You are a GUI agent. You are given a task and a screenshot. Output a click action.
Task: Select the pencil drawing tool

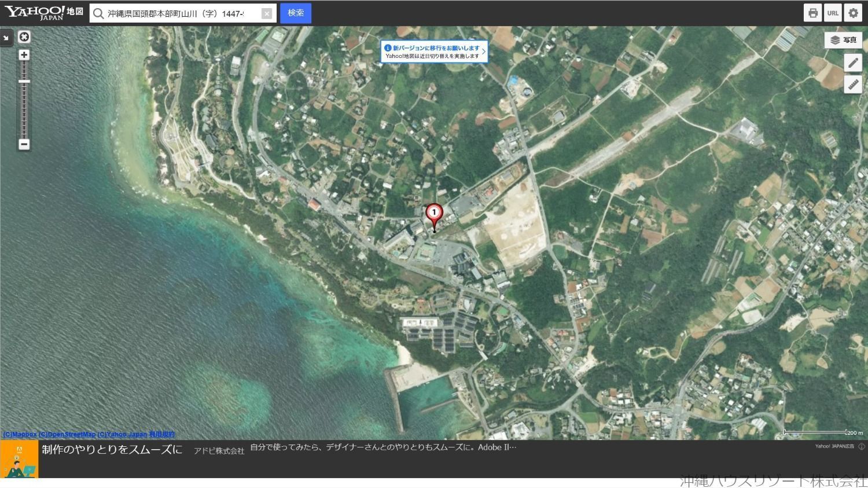point(853,63)
